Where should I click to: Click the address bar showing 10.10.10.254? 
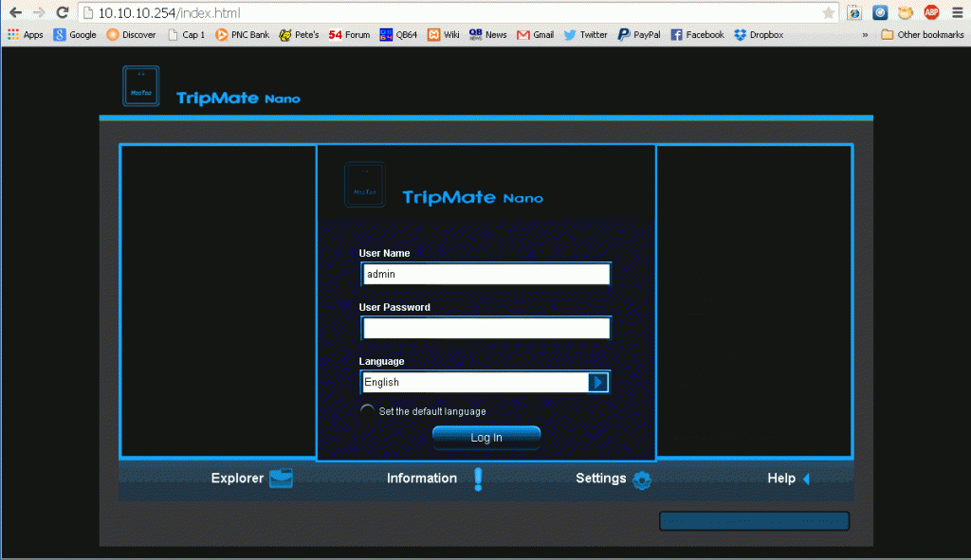[458, 13]
